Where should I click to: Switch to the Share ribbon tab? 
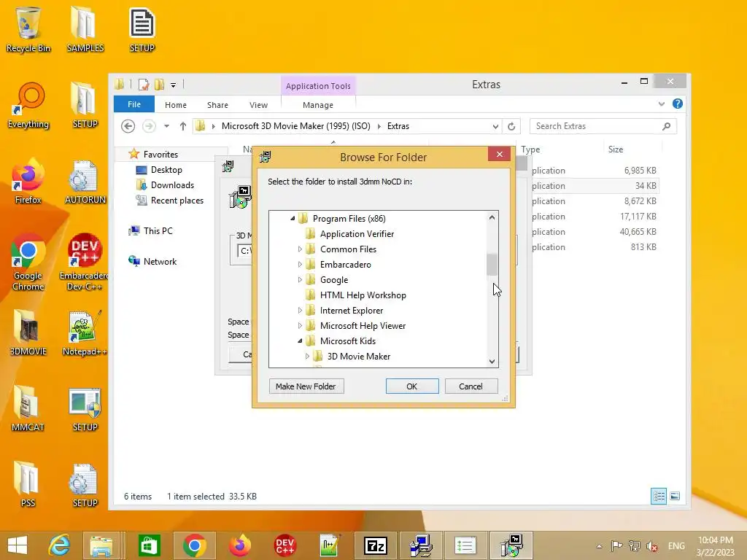tap(217, 105)
